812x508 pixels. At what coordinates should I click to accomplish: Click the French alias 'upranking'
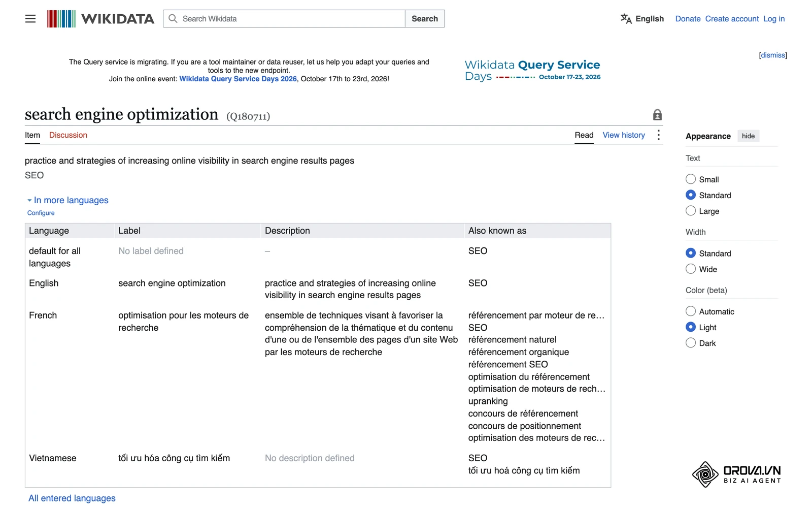click(x=488, y=401)
